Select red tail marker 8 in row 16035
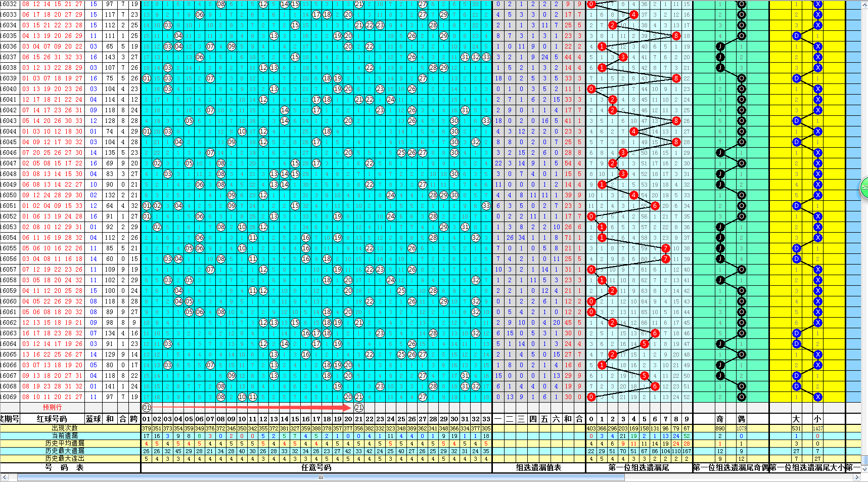Screen dimensions: 868x482 pyautogui.click(x=676, y=36)
